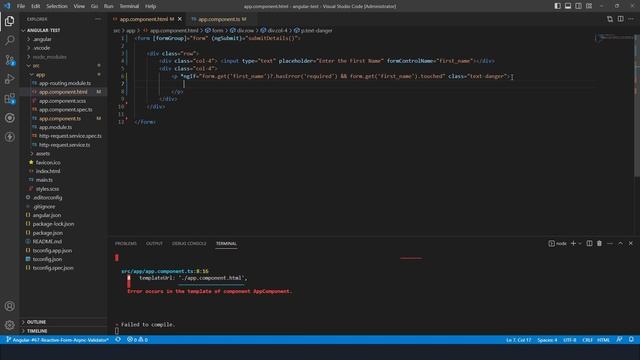
Task: Maximize the panel size chevron
Action: 620,243
